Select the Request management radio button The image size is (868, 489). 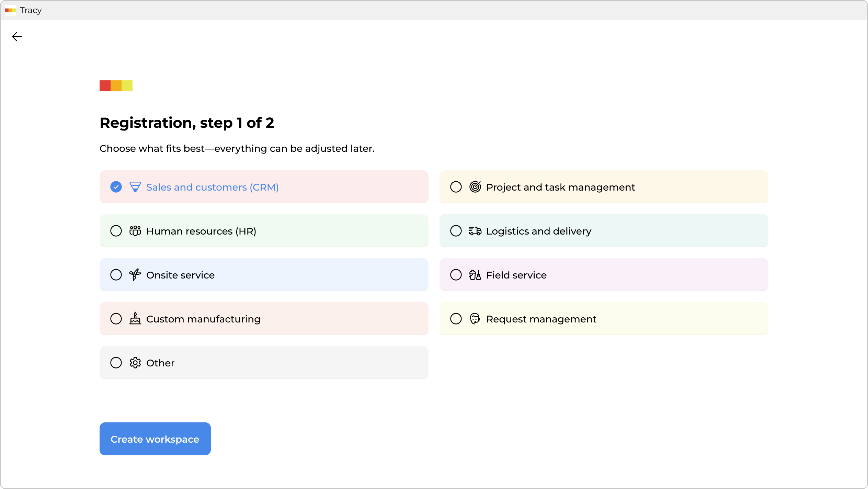point(456,319)
